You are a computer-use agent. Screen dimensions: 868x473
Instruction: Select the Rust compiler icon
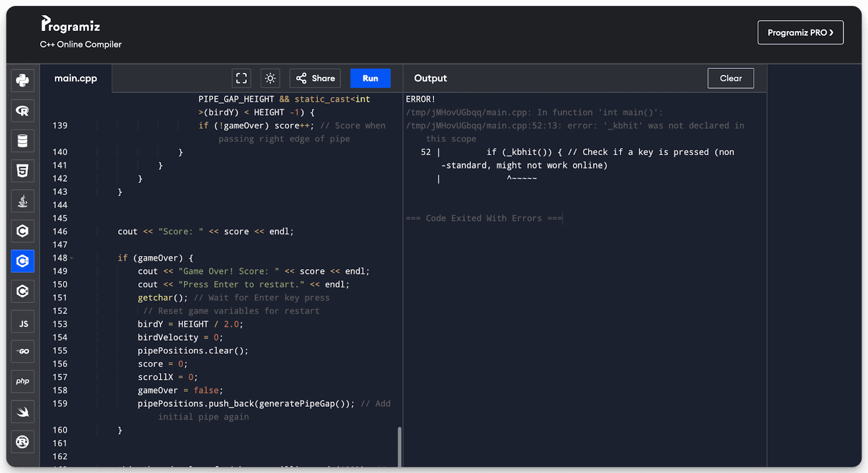pyautogui.click(x=22, y=442)
